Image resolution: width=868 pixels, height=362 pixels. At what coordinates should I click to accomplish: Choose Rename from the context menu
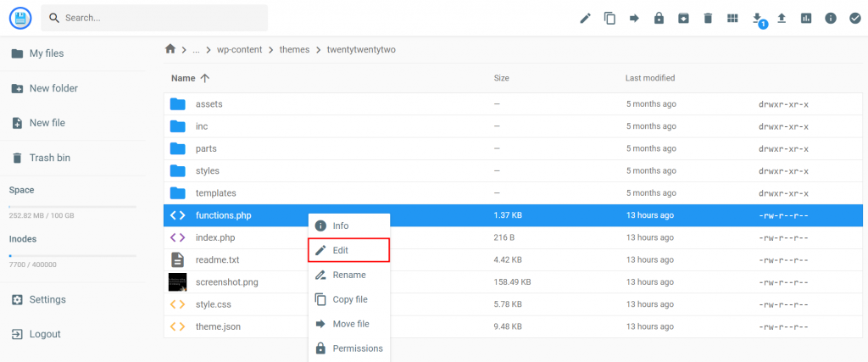pos(348,275)
